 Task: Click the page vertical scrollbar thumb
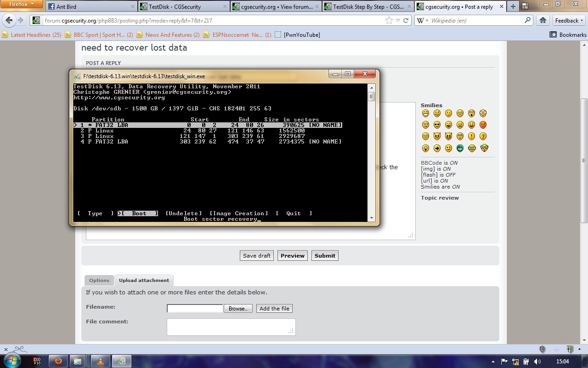click(x=584, y=161)
